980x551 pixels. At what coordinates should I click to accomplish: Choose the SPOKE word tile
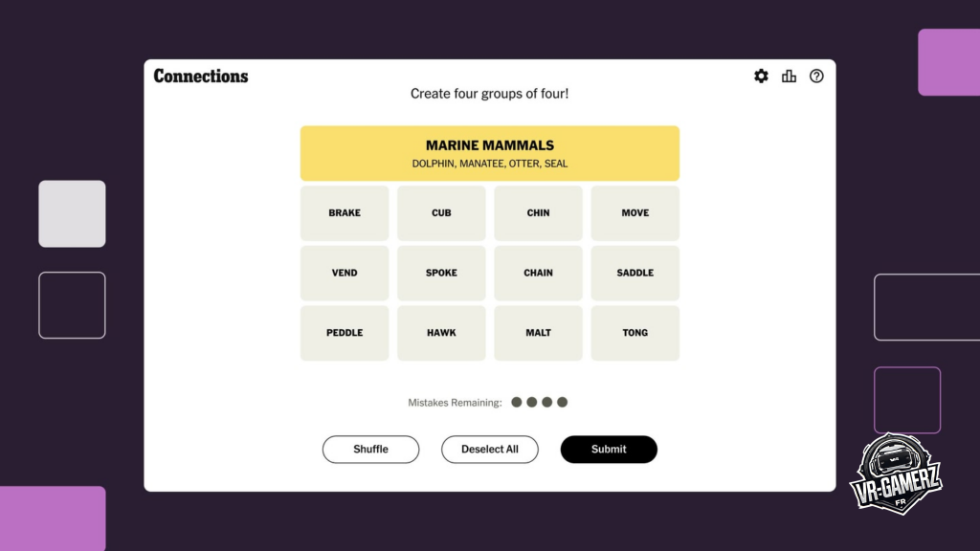coord(441,274)
